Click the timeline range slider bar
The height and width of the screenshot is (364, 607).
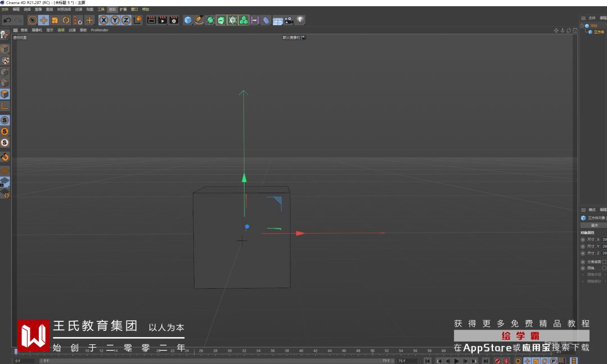[217, 361]
